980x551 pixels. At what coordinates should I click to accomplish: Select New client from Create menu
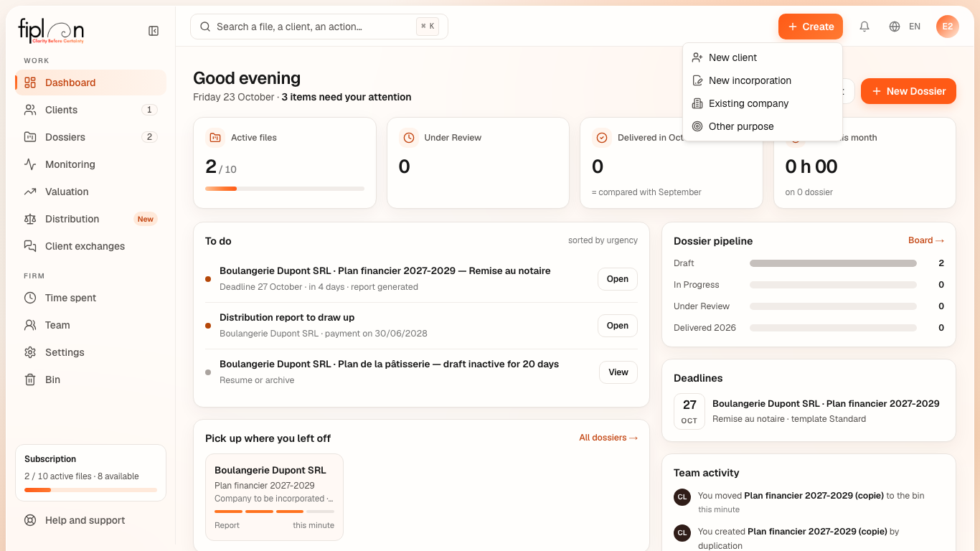point(763,57)
